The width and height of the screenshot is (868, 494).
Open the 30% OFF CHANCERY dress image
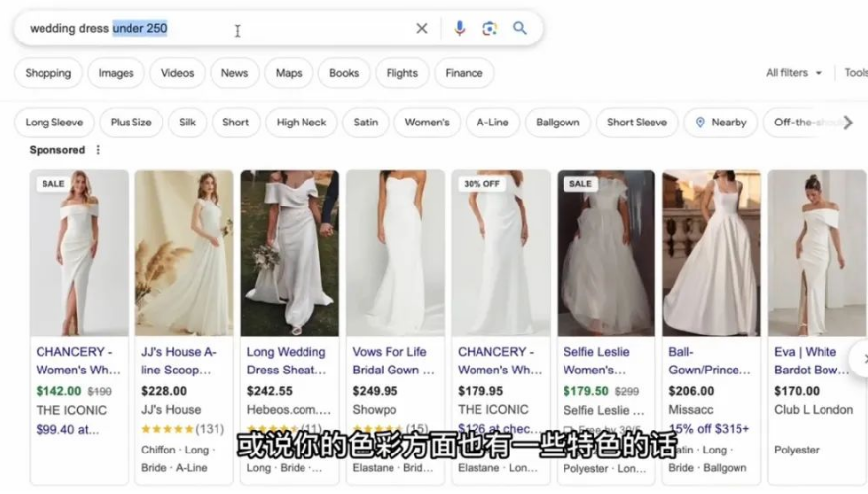[500, 253]
